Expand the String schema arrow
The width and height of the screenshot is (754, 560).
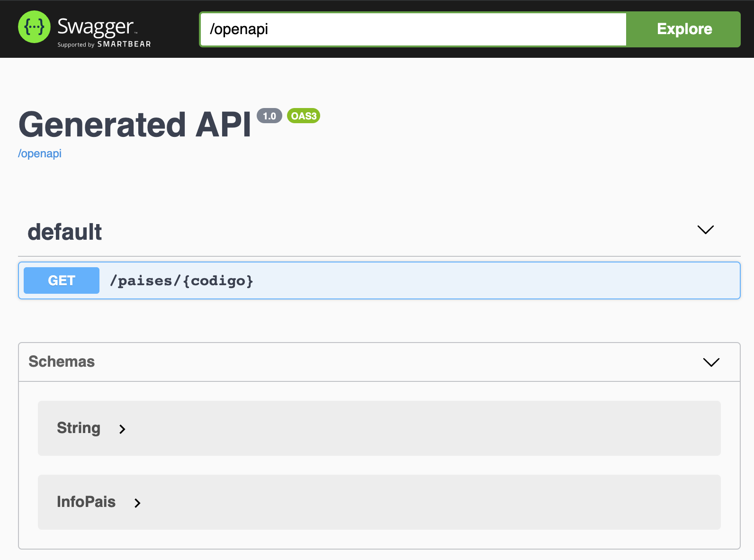[x=122, y=429]
